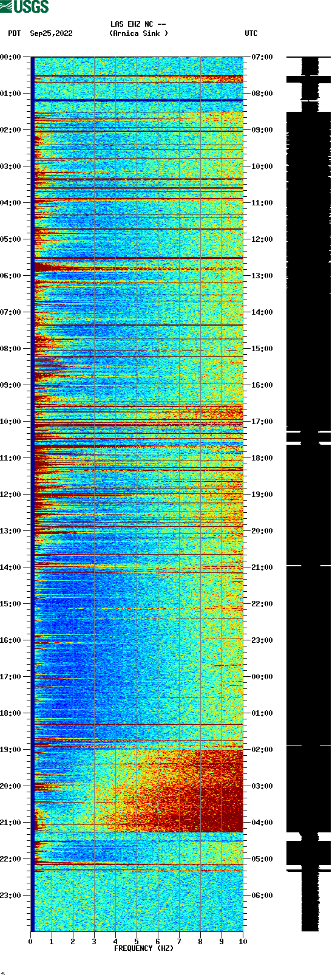Click the 03:00 PDT time label
The width and height of the screenshot is (335, 980).
(11, 166)
